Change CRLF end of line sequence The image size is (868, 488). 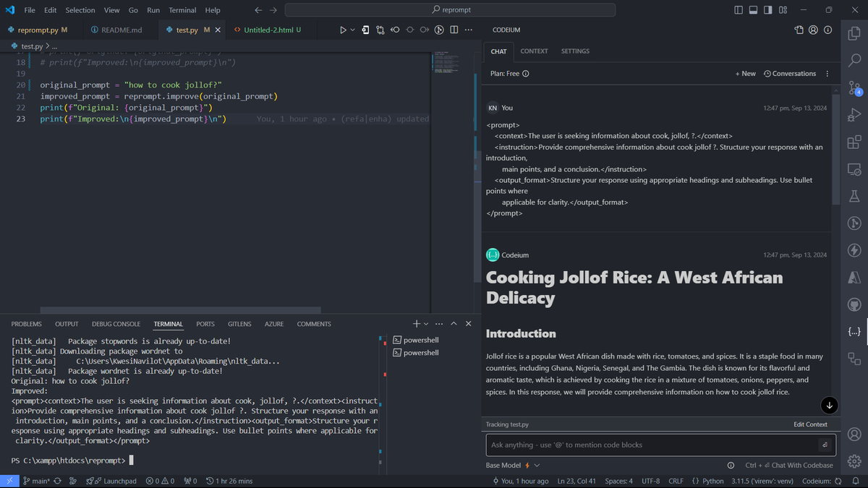[676, 481]
